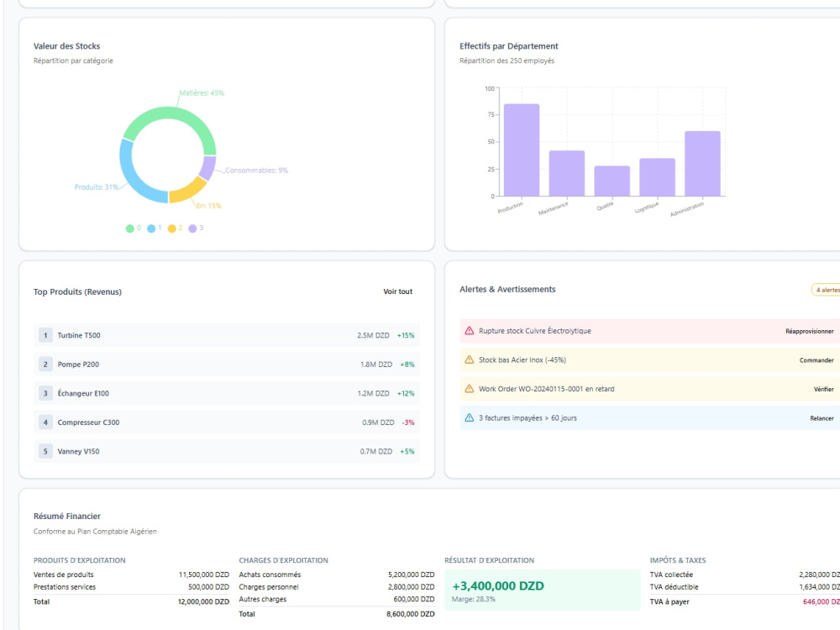Click the Ventes de produits line
840x630 pixels.
131,575
